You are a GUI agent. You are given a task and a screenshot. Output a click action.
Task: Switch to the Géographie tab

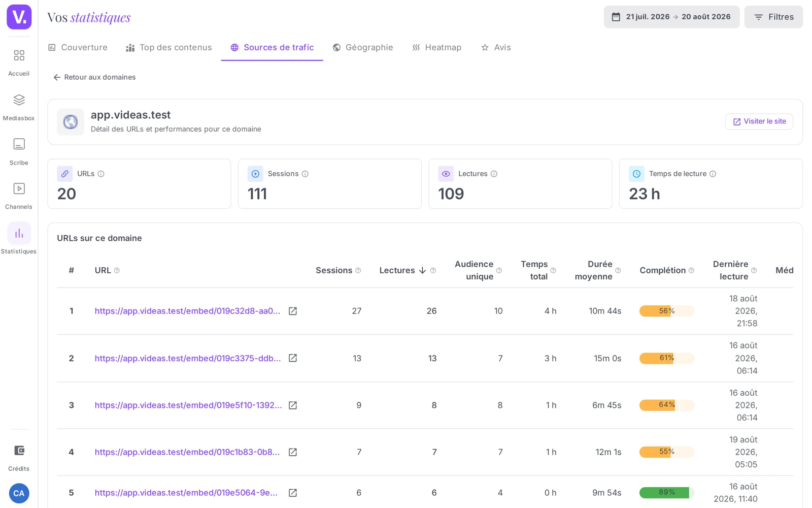tap(363, 47)
